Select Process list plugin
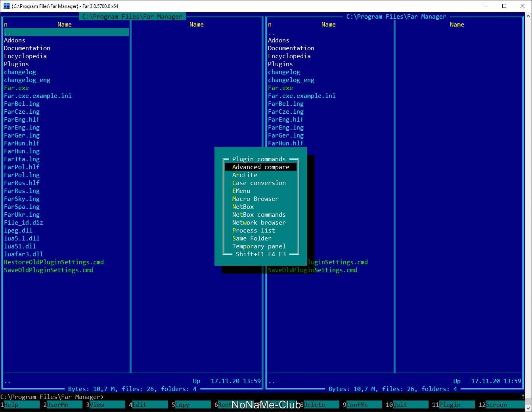This screenshot has height=412, width=532. (254, 231)
